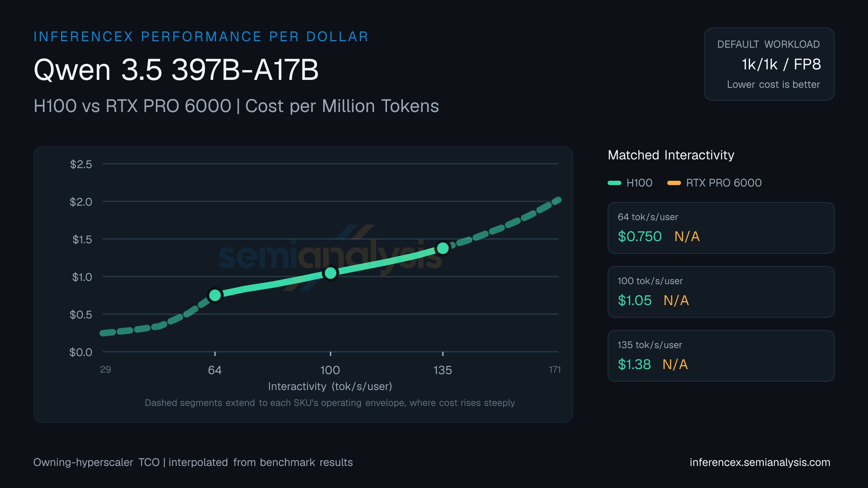Image resolution: width=868 pixels, height=488 pixels.
Task: Select the 64 tok/s/user cost card
Action: pos(721,228)
